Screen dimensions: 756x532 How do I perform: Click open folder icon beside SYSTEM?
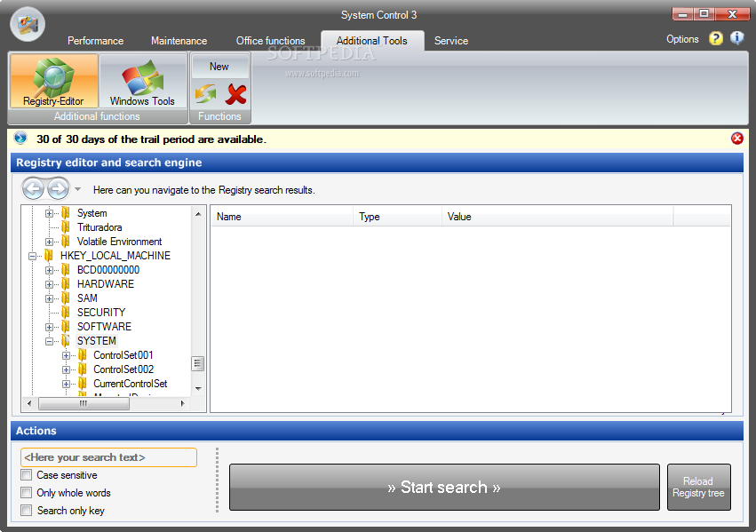pos(66,341)
